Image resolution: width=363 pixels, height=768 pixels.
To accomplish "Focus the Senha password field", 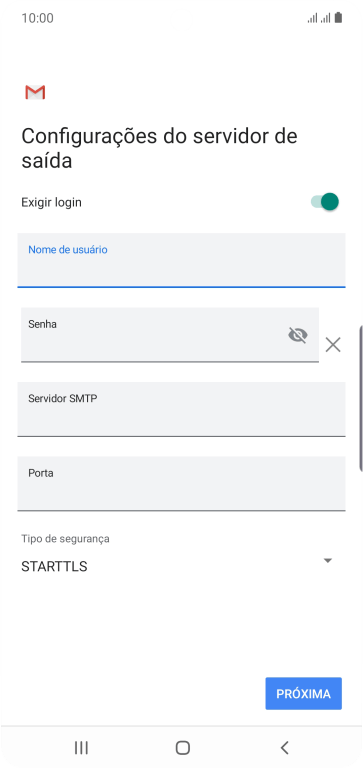I will [x=170, y=335].
